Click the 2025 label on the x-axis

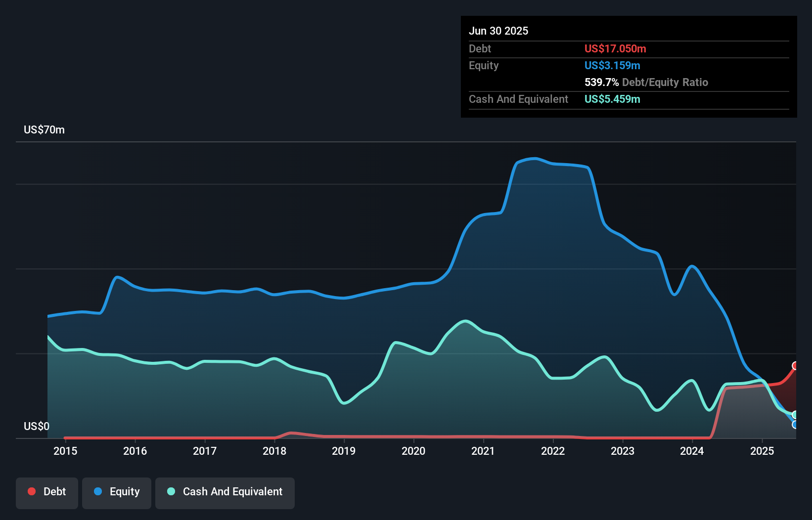[762, 451]
